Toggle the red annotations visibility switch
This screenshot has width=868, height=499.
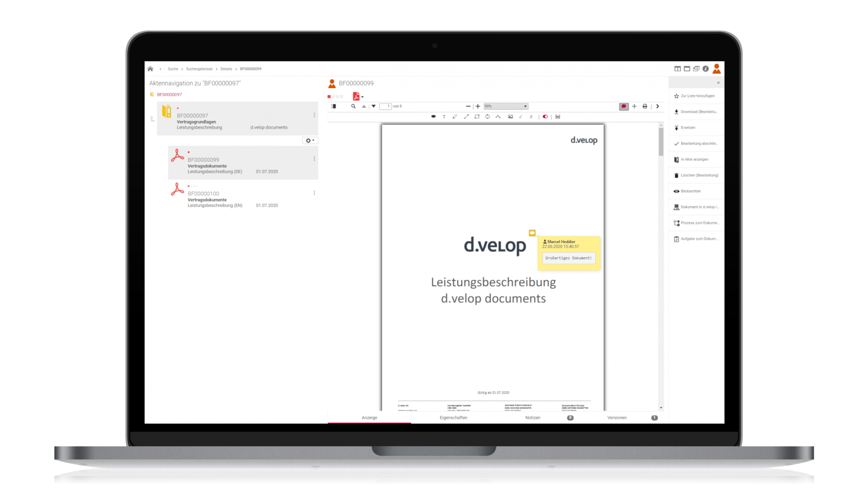pos(545,117)
